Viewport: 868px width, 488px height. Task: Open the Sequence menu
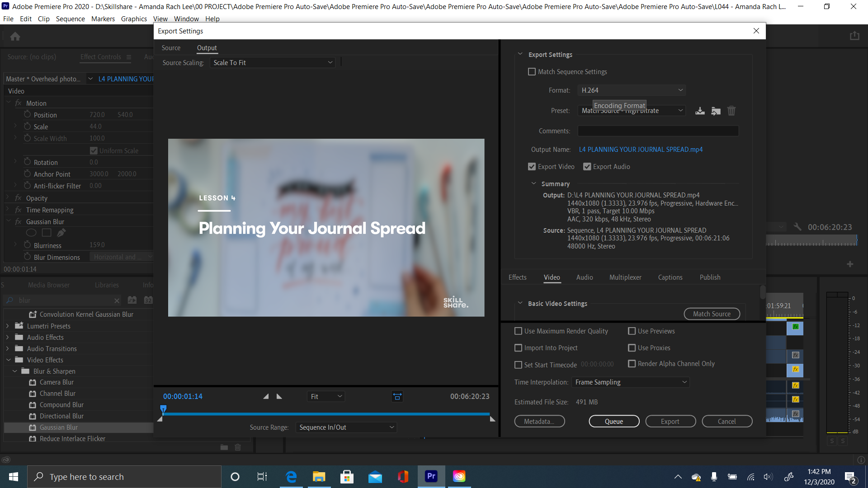click(x=70, y=19)
